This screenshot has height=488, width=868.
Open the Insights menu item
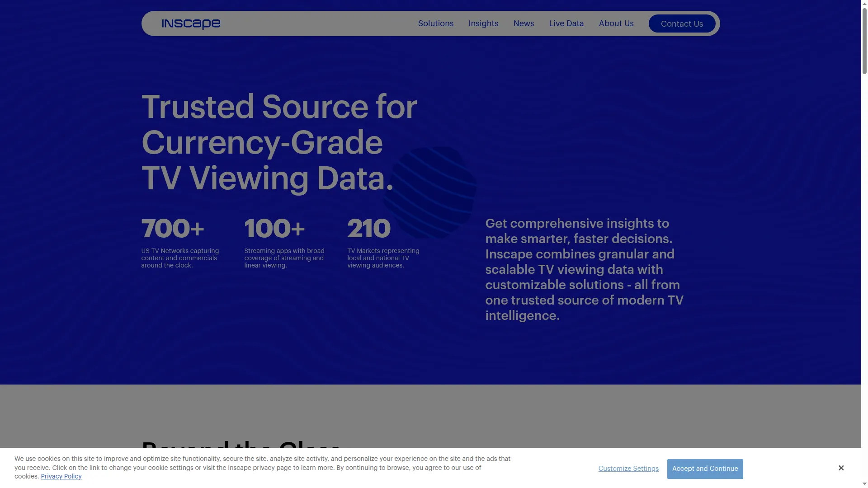point(483,23)
